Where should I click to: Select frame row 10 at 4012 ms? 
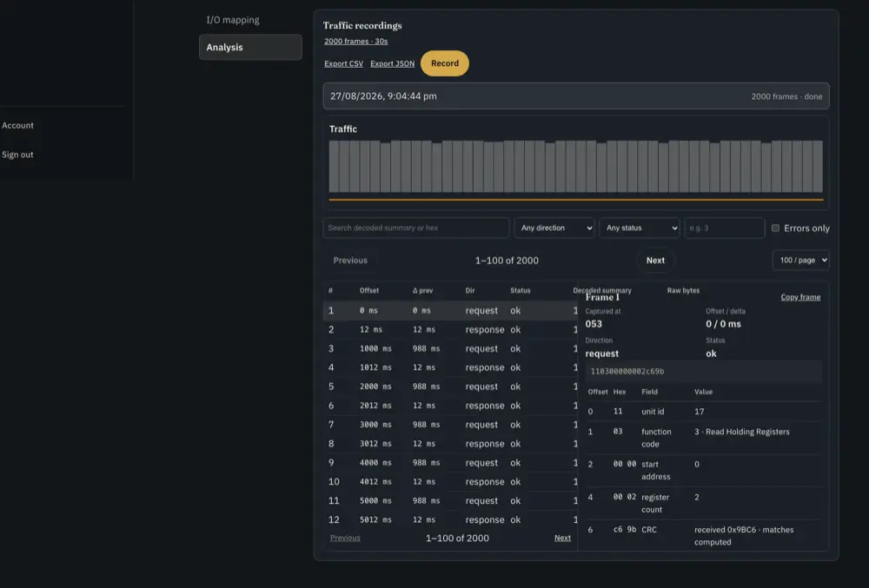click(450, 482)
